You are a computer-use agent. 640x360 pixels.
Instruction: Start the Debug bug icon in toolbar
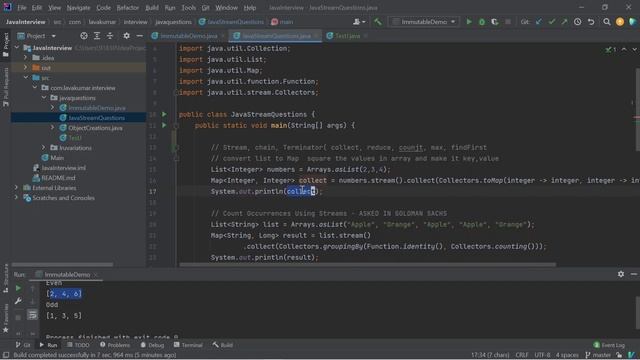pyautogui.click(x=482, y=22)
